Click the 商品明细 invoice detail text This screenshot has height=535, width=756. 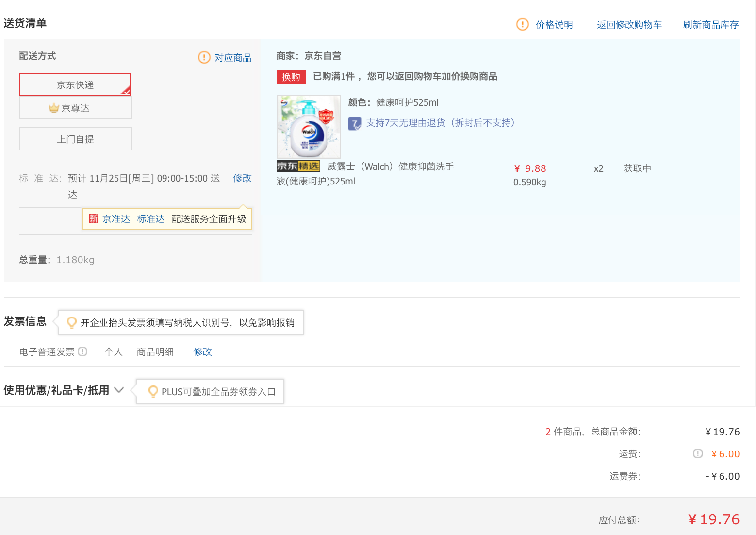tap(155, 352)
